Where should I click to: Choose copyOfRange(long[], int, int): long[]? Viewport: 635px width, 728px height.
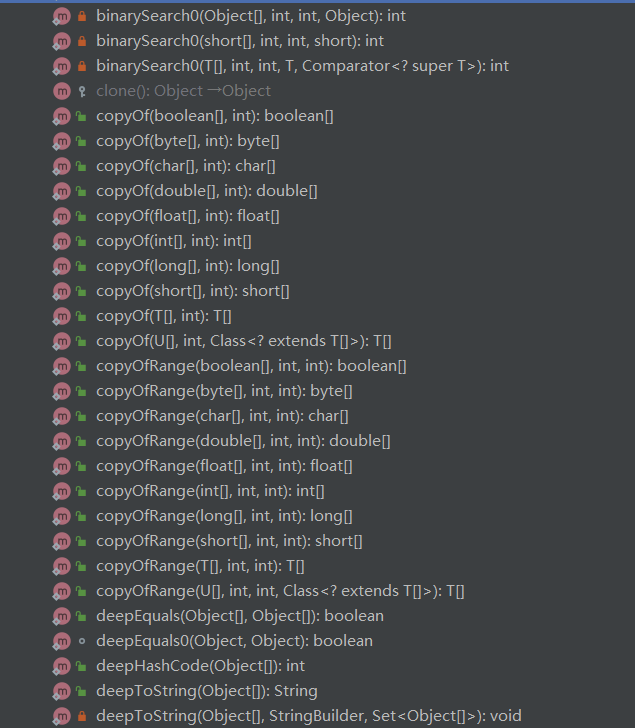point(224,516)
